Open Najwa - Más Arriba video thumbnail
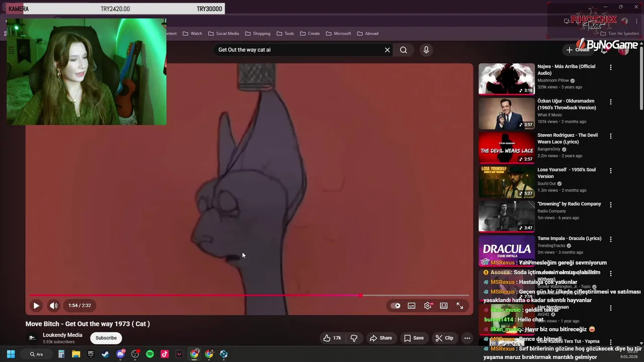This screenshot has height=362, width=644. (506, 79)
